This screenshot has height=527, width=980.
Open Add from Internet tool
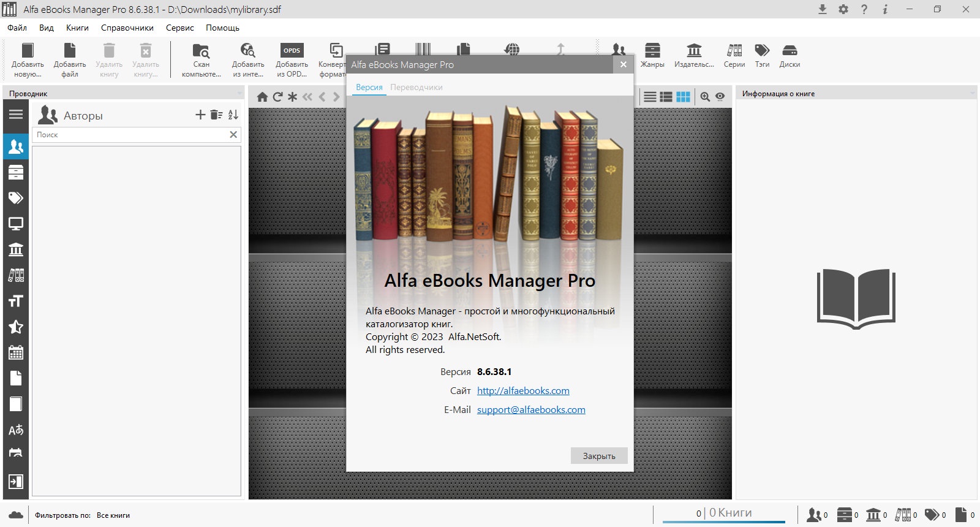click(x=248, y=50)
